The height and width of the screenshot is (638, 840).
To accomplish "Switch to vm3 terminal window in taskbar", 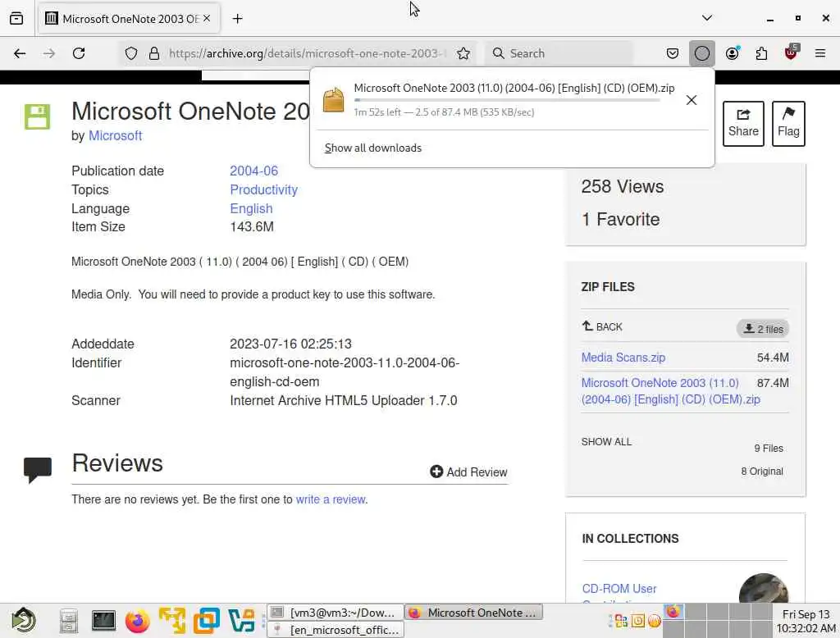I will (336, 613).
